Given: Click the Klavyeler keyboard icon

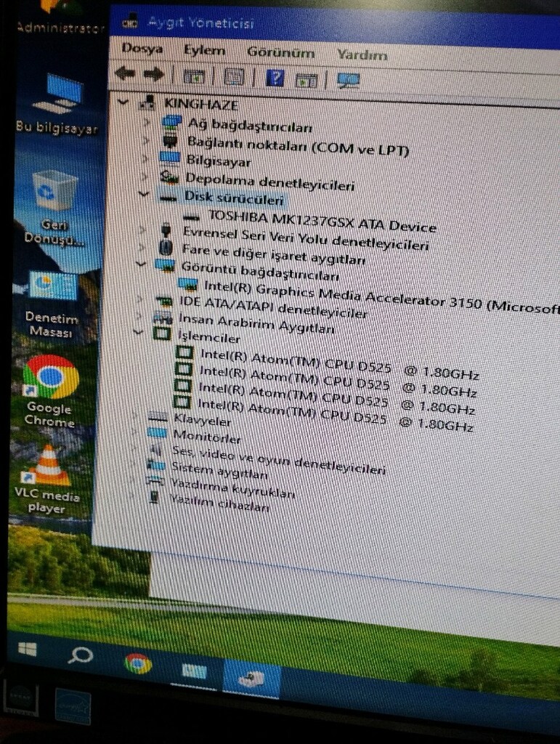Looking at the screenshot, I should coord(158,416).
